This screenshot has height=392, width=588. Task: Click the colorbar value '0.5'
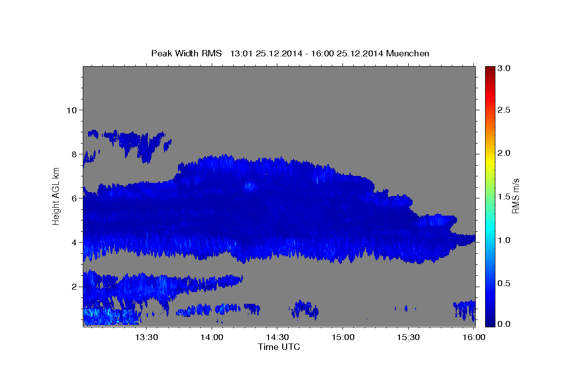click(x=505, y=283)
